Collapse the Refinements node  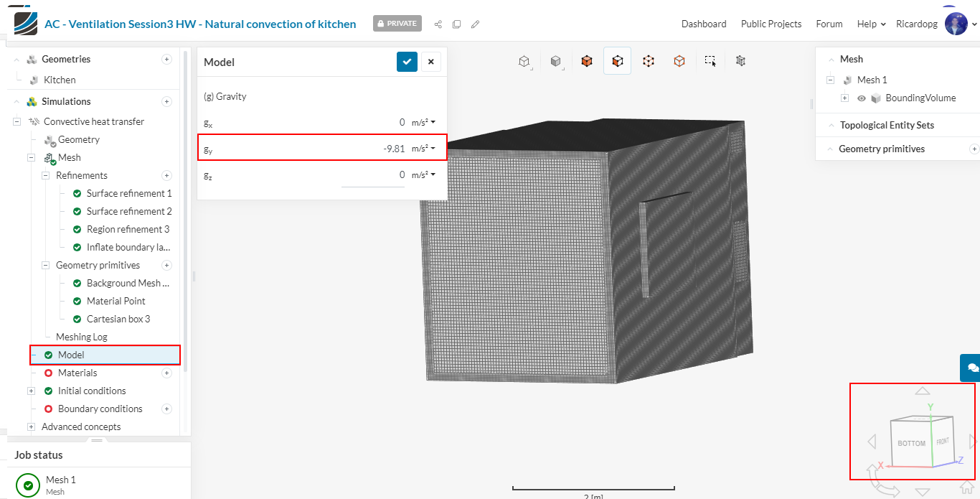45,176
